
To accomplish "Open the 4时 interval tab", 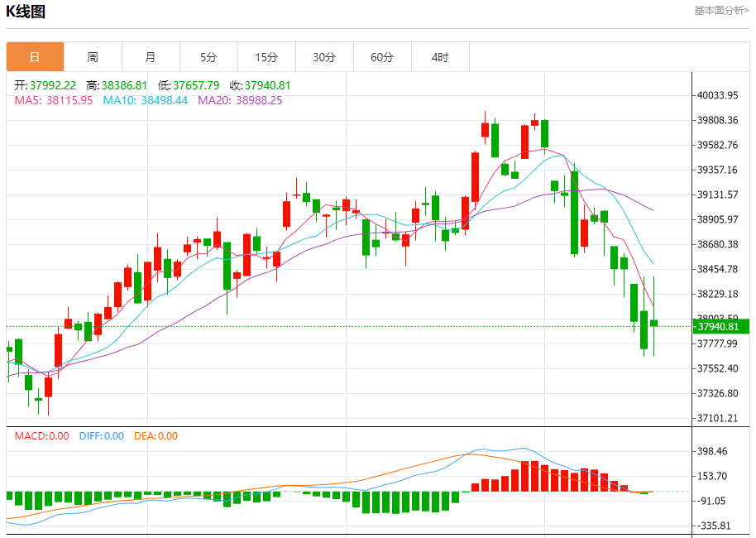I will 440,57.
